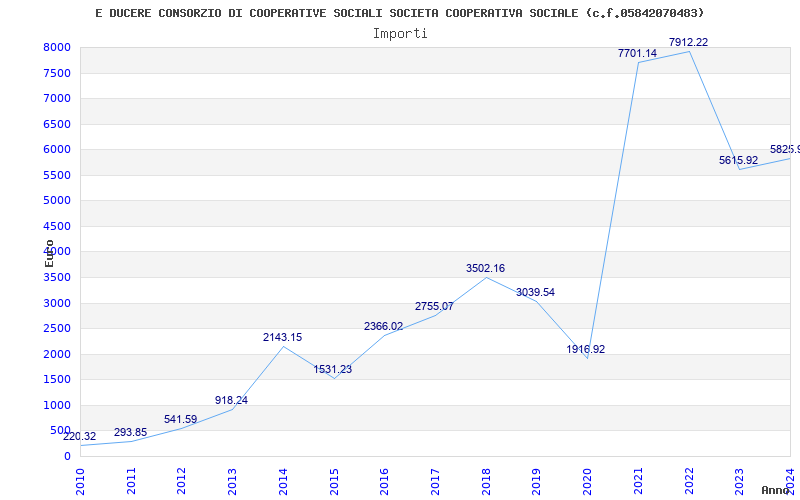Viewport: 800px width, 500px height.
Task: Select the 1531.23 data label
Action: [332, 369]
